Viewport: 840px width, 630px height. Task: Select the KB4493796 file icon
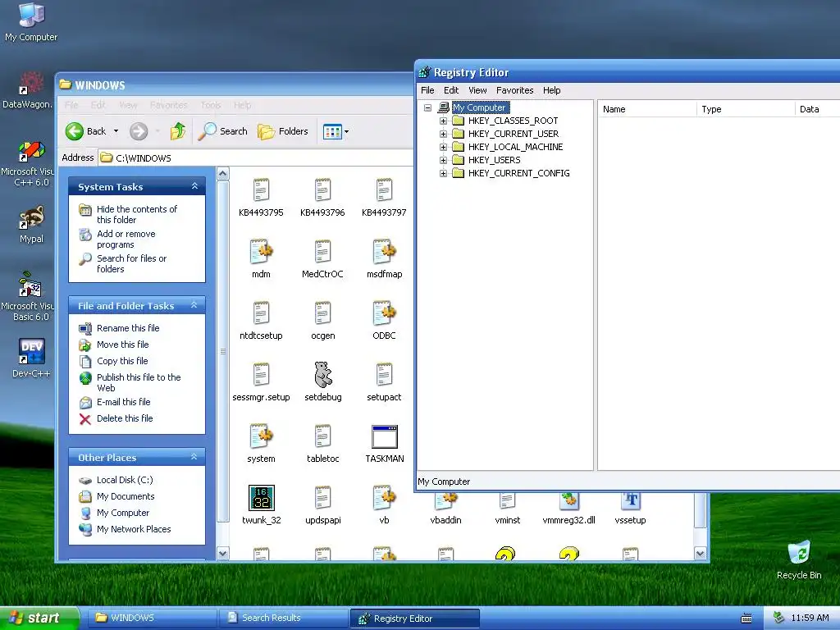[322, 190]
